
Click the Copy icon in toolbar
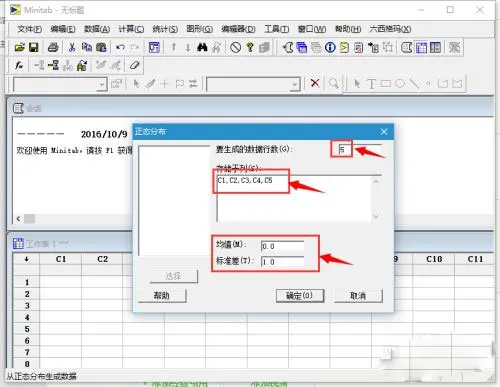pos(87,48)
